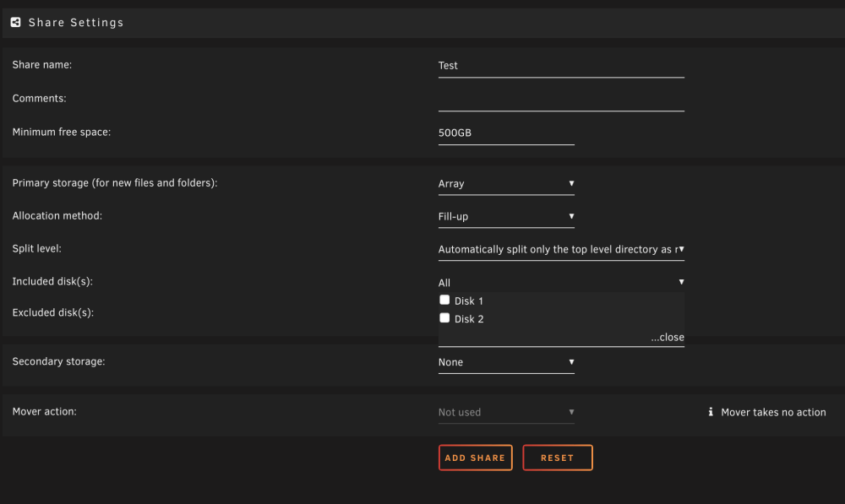Click the Comments label
Screen dimensions: 845x504
click(x=40, y=99)
